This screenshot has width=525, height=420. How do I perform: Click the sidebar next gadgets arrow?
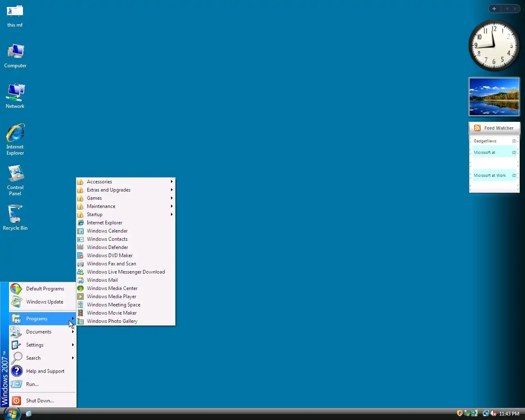pos(515,9)
